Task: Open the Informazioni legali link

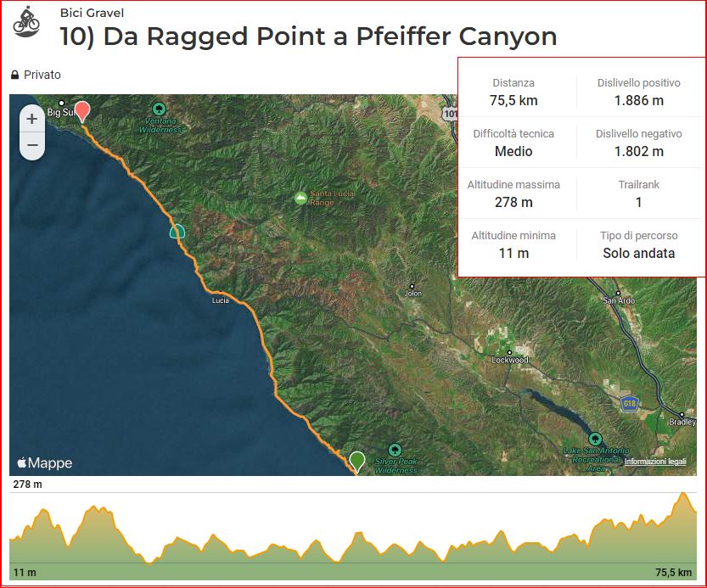Action: pyautogui.click(x=655, y=462)
